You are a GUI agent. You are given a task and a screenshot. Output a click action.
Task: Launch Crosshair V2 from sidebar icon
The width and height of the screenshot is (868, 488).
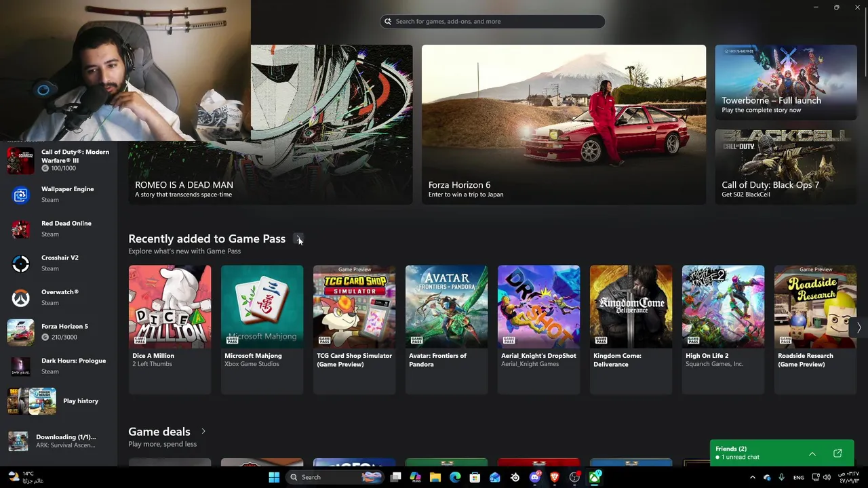click(x=20, y=264)
